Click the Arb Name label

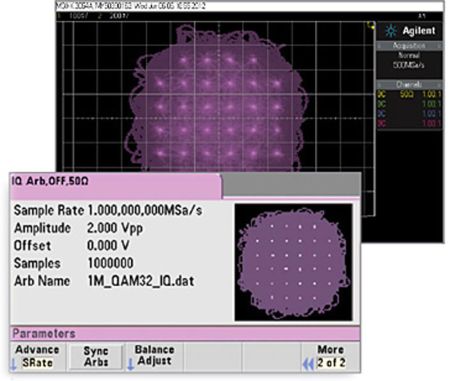[x=42, y=281]
